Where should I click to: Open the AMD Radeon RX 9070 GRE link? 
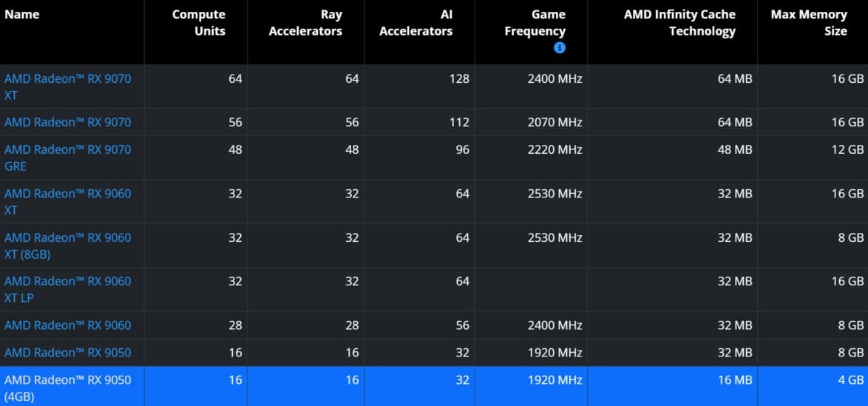pos(67,158)
